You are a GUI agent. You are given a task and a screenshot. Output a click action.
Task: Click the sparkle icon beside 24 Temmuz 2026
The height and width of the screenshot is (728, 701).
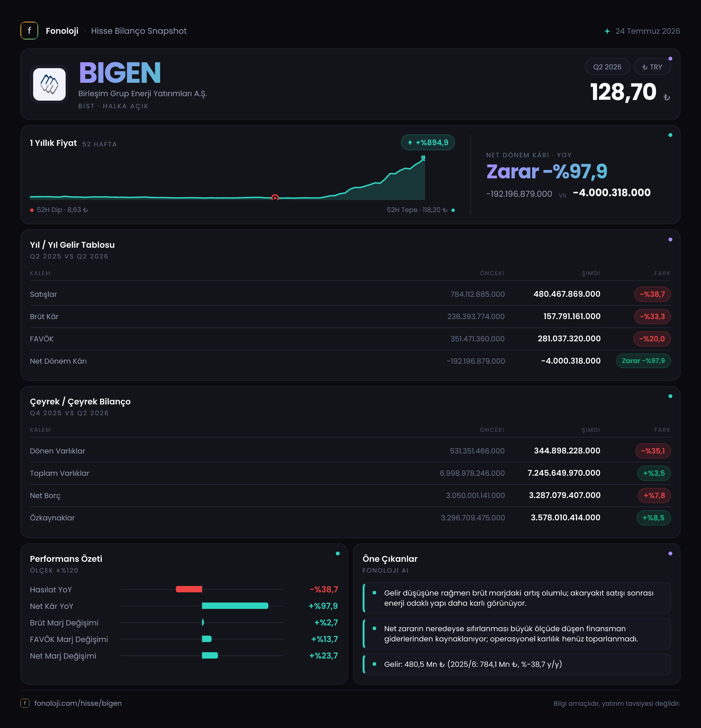pyautogui.click(x=607, y=31)
